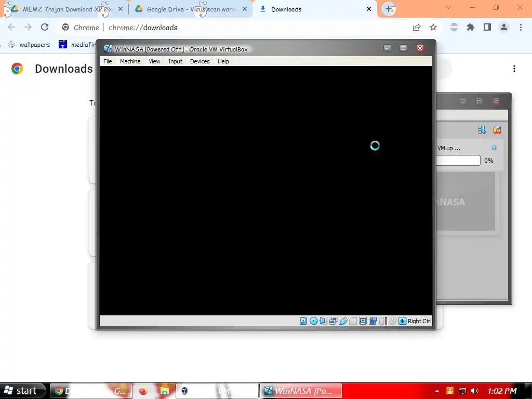Toggle the Chrome side panel

tap(487, 27)
